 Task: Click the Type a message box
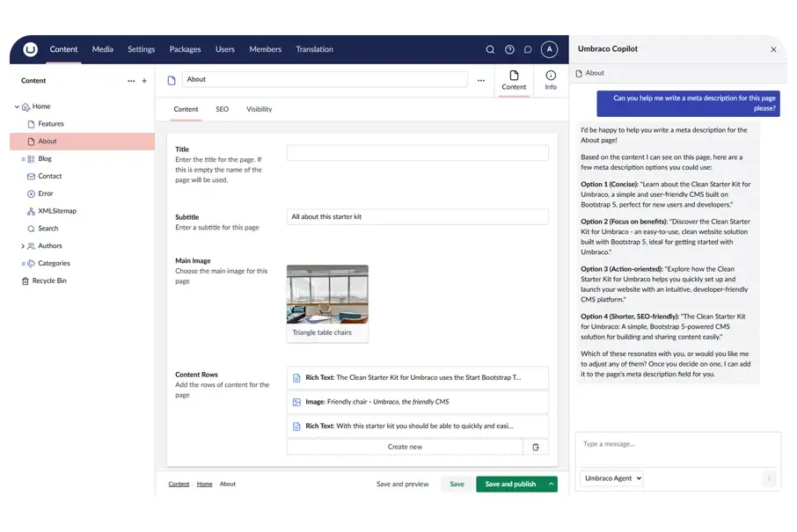[678, 449]
